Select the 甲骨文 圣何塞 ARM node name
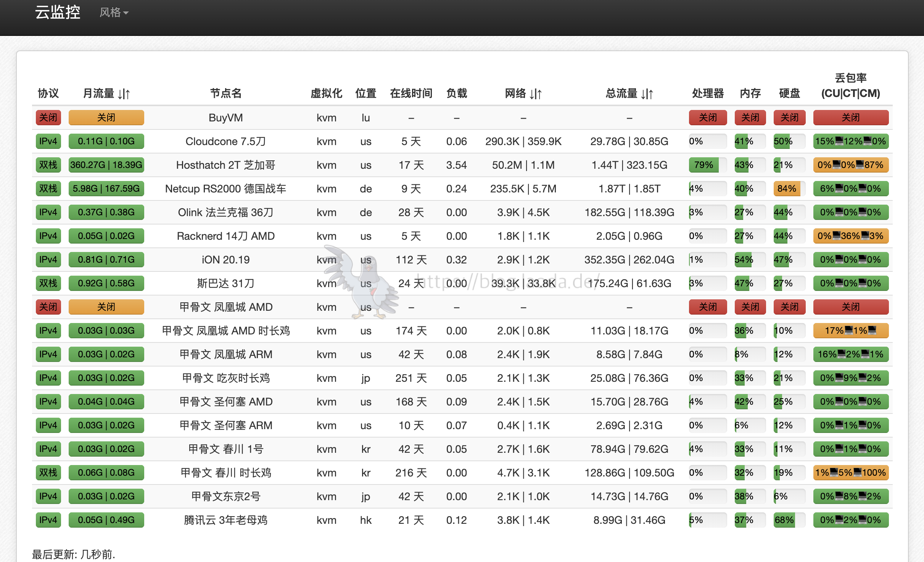This screenshot has height=562, width=924. click(x=225, y=425)
